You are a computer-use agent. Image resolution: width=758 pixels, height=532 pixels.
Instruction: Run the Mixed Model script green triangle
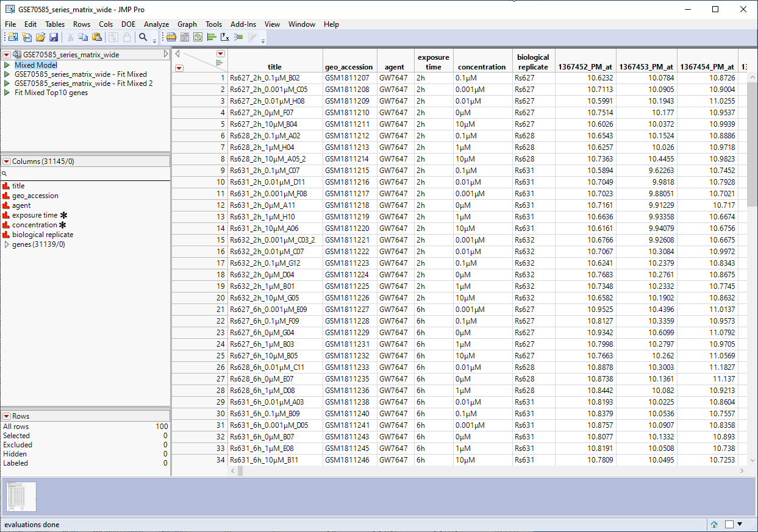(7, 65)
